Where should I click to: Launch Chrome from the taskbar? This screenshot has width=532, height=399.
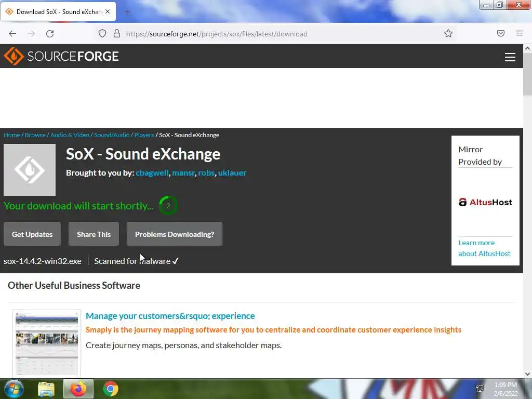(111, 389)
